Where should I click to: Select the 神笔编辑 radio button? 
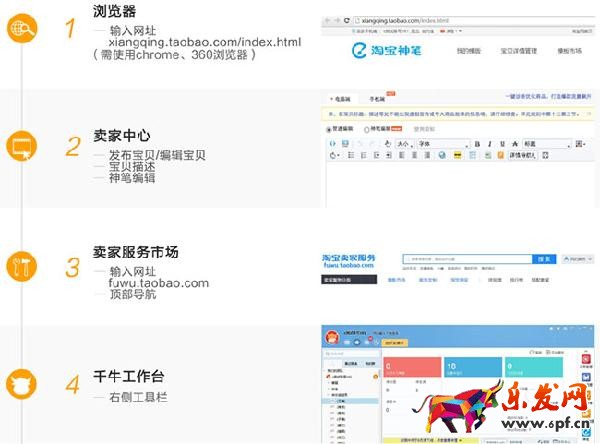[x=365, y=129]
